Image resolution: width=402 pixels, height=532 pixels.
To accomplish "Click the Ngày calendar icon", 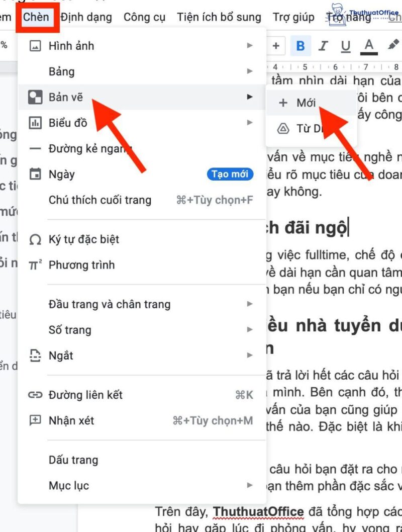I will 35,173.
